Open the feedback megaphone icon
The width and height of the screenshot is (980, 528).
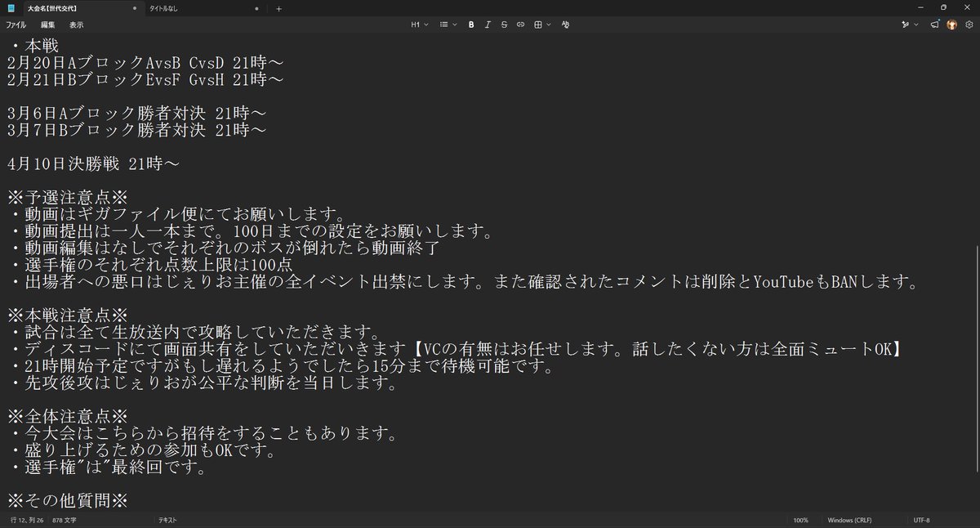point(935,25)
